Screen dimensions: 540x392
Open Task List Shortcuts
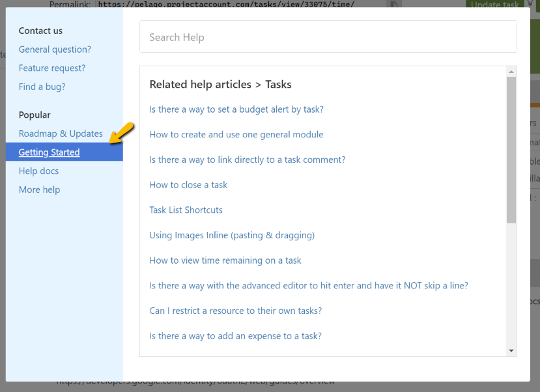pyautogui.click(x=187, y=210)
